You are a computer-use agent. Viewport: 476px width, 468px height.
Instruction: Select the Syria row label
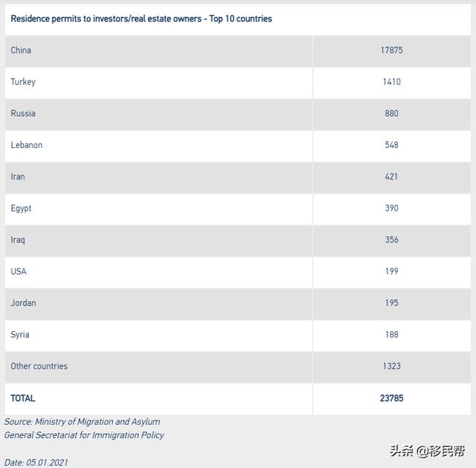(20, 335)
